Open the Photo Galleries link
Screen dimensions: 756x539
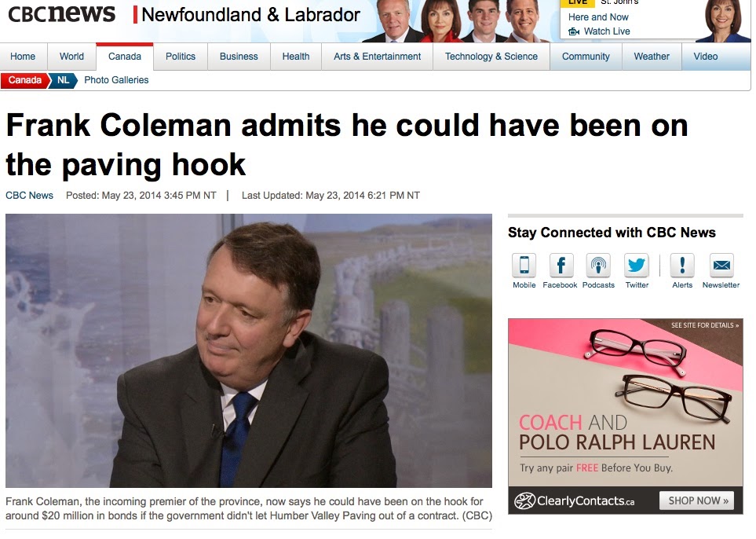116,80
